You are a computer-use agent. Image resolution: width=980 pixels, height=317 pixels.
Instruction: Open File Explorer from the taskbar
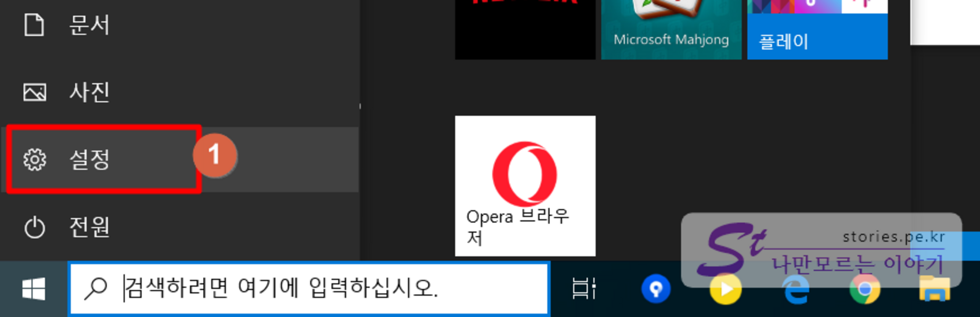pos(934,289)
